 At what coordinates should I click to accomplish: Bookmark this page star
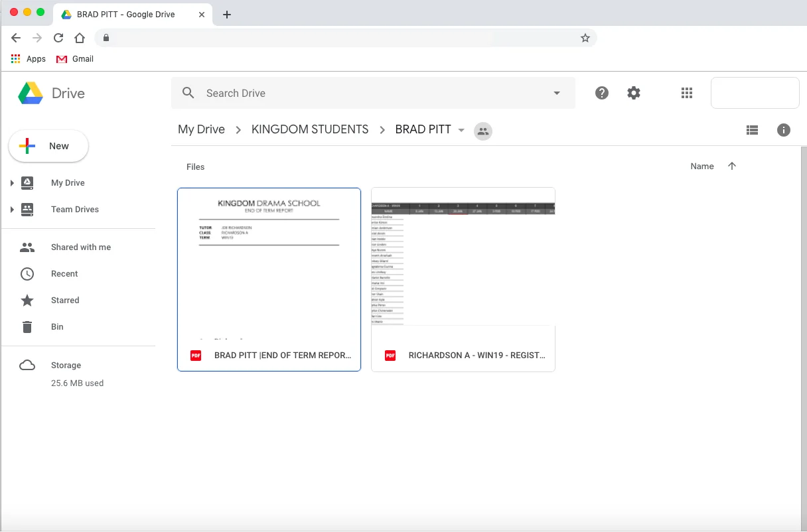(x=585, y=38)
